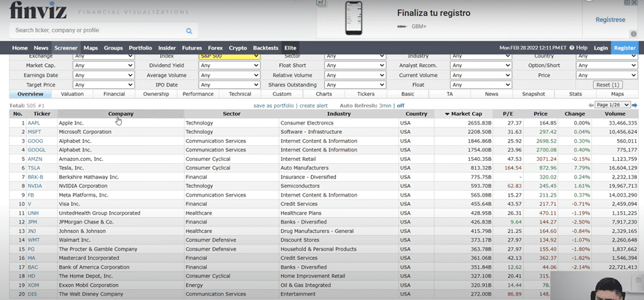Image resolution: width=644 pixels, height=300 pixels.
Task: Click the save as portfolio link
Action: point(274,106)
